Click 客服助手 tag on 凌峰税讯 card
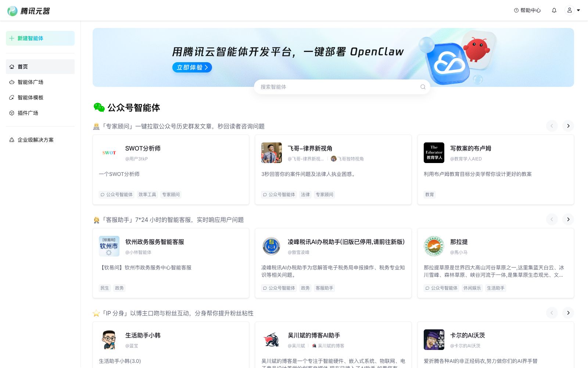The width and height of the screenshot is (588, 368). point(325,288)
